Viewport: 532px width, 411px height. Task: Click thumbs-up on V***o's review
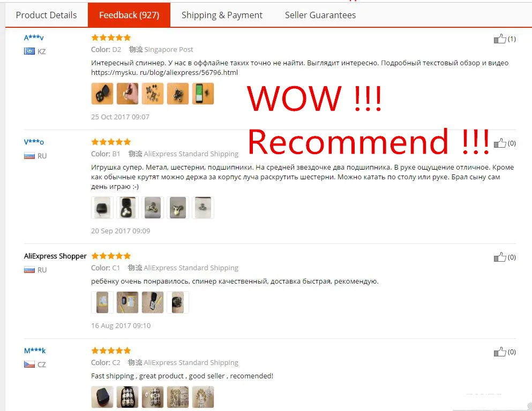500,143
